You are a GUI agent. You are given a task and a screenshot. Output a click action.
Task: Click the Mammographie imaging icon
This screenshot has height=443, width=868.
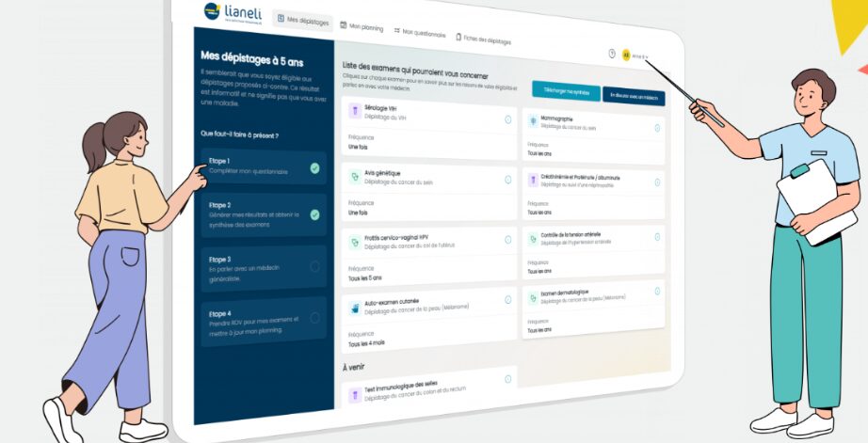(533, 121)
